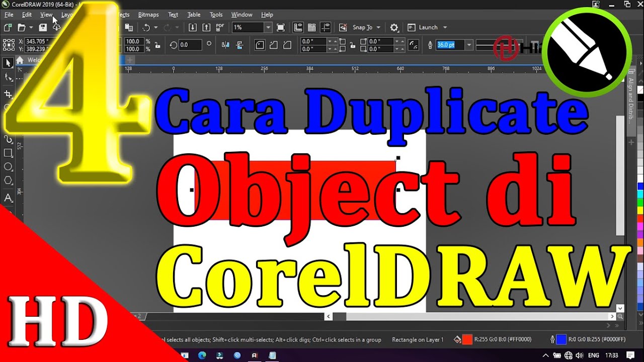Create a new document with the New icon
644x362 pixels.
click(x=8, y=28)
